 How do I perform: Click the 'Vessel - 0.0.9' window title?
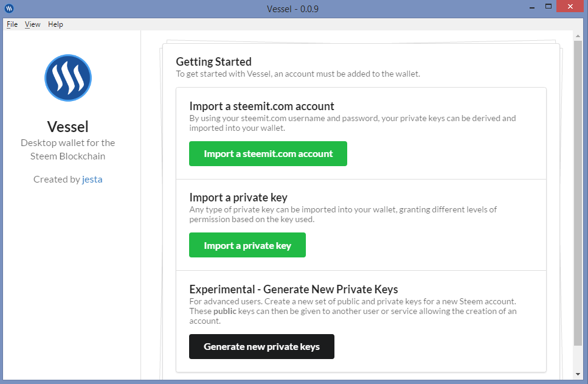click(293, 9)
